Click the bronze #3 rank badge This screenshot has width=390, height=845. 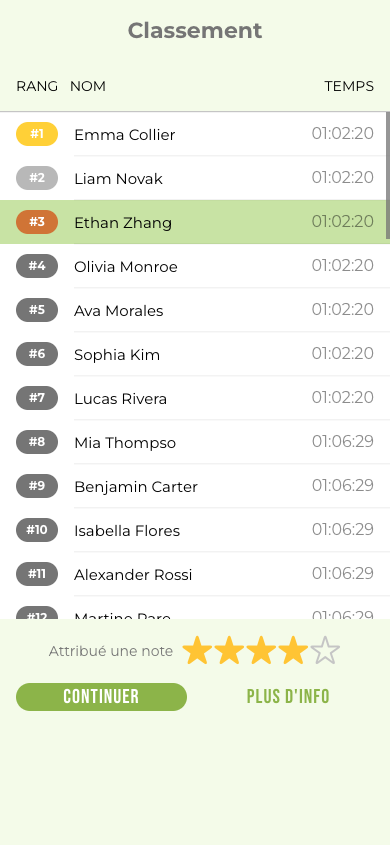pos(37,222)
